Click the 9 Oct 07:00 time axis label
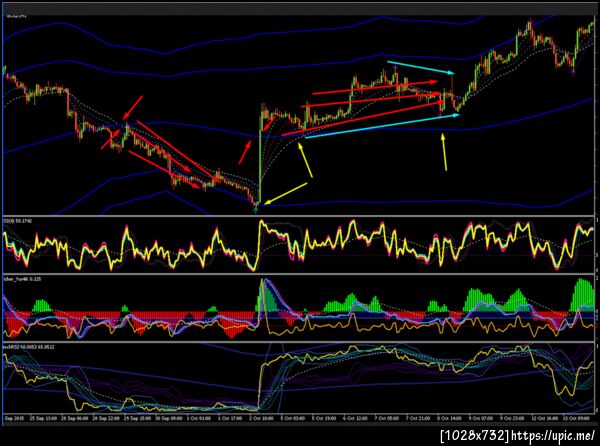 [481, 418]
